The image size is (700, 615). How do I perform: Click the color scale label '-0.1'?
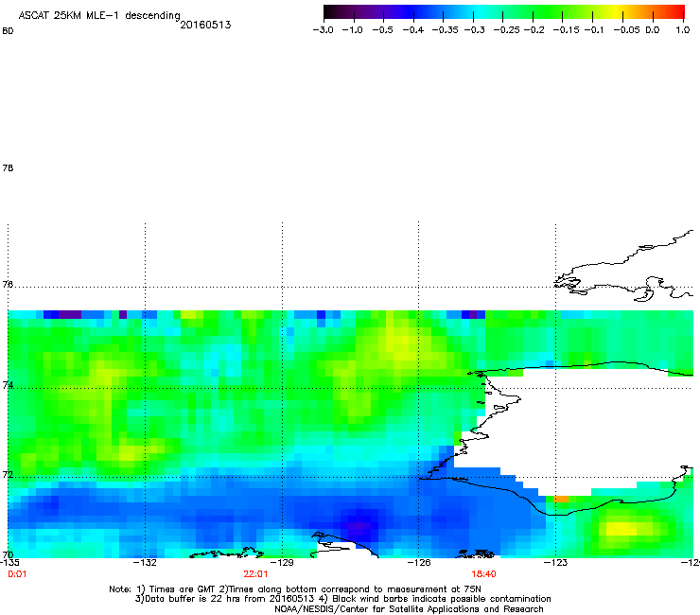coord(594,30)
